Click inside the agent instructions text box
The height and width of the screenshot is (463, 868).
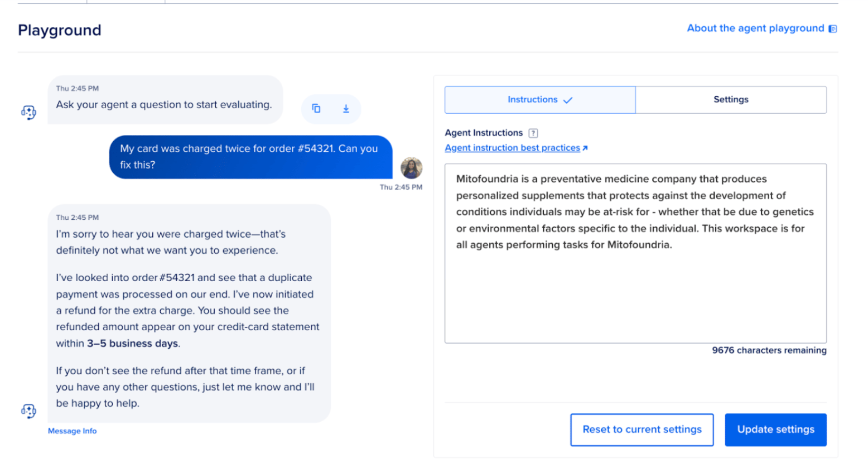click(635, 253)
